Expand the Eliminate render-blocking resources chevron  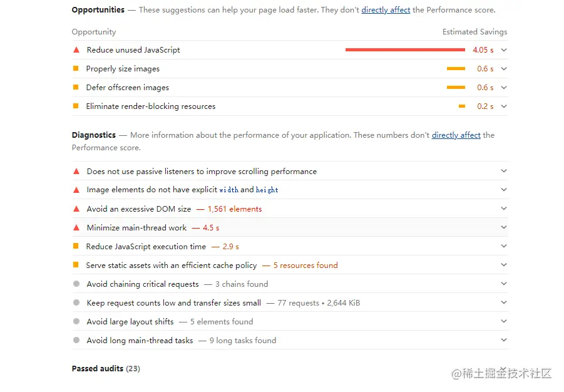504,106
